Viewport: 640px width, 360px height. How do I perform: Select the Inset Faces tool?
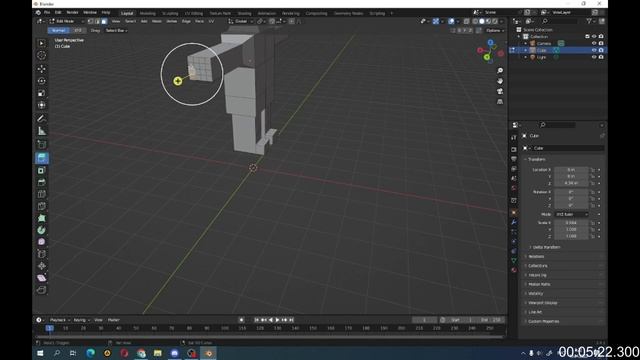pyautogui.click(x=42, y=170)
